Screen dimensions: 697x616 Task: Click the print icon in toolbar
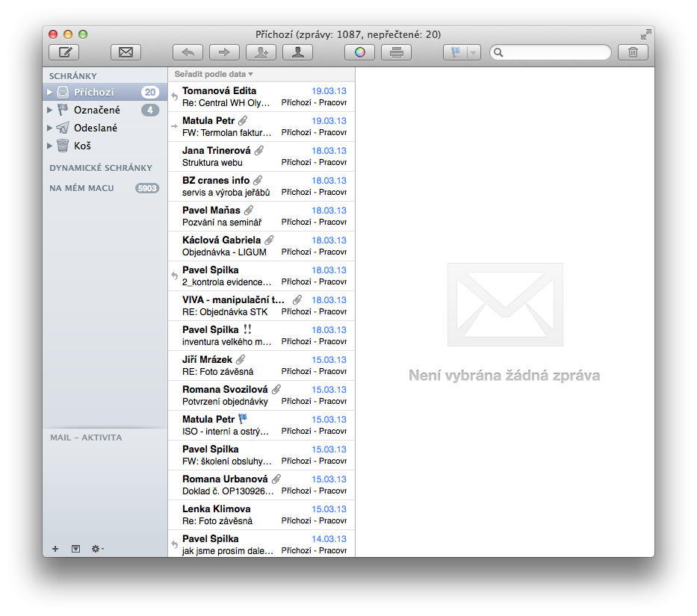point(396,52)
